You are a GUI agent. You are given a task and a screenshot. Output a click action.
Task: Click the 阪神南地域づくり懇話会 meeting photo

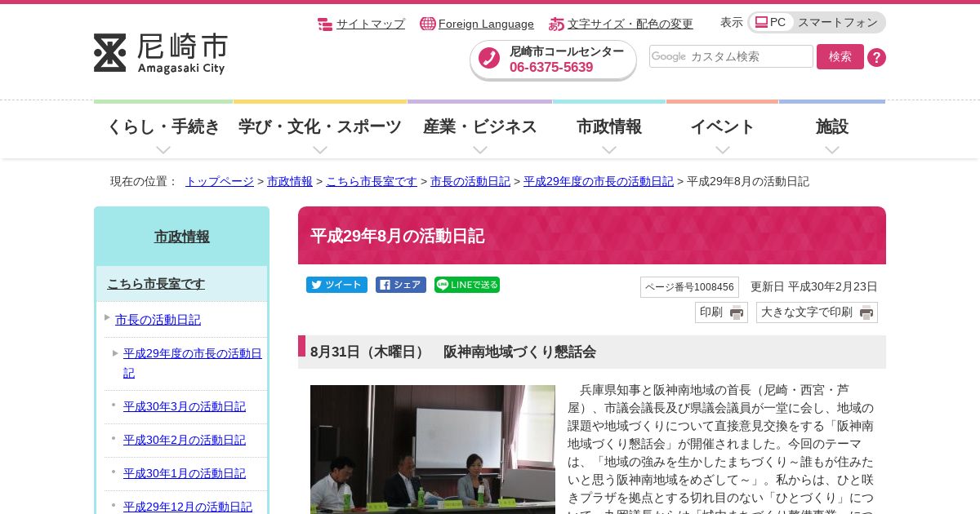coord(433,450)
